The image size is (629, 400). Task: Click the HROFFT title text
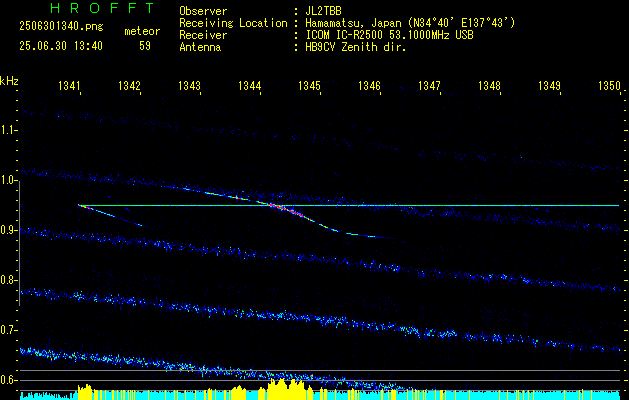point(103,8)
